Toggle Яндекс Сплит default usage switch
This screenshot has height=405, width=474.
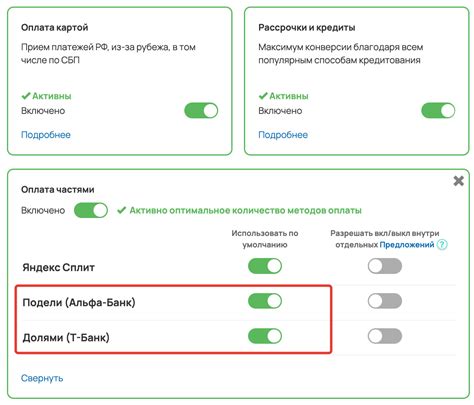coord(265,266)
